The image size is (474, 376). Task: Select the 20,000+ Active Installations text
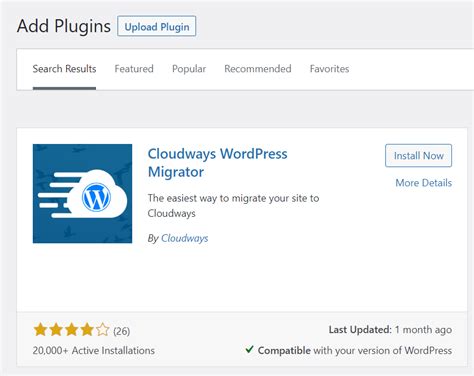(x=94, y=351)
